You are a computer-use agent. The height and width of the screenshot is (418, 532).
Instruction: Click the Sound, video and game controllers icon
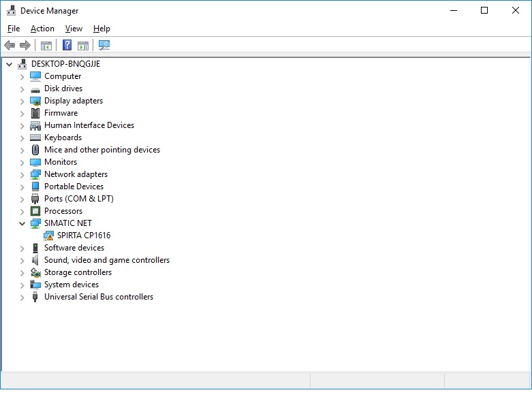(35, 260)
